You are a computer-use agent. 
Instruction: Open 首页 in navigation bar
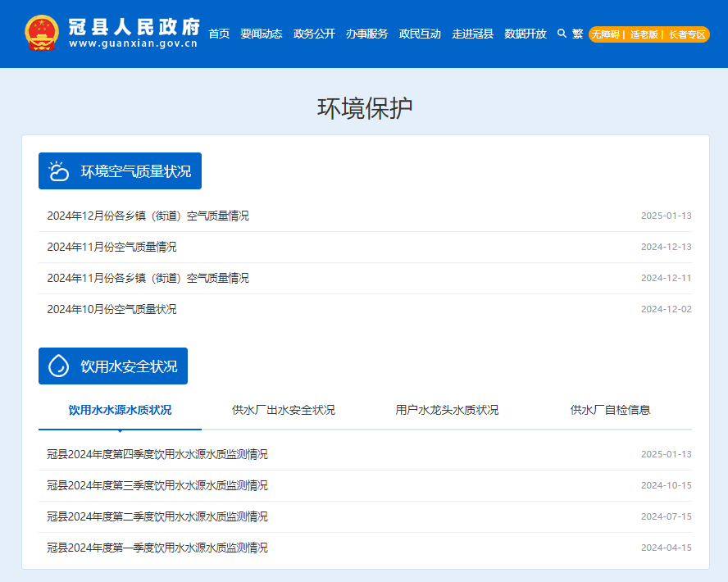tap(219, 34)
